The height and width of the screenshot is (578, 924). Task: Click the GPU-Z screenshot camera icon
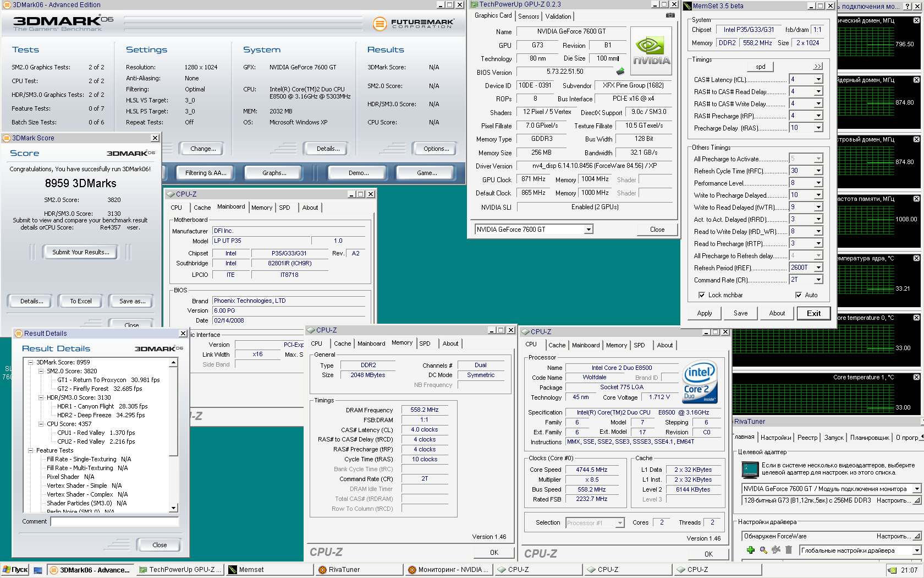(x=670, y=15)
